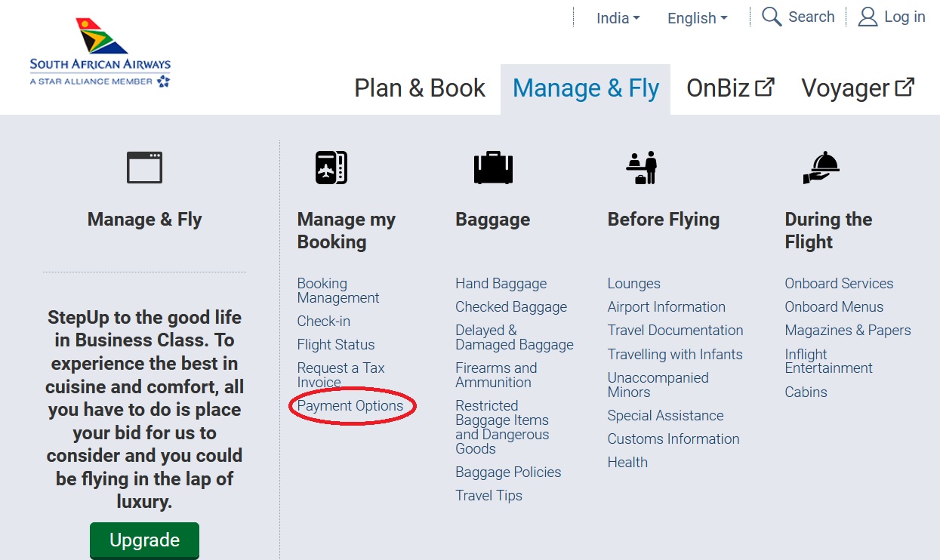Open the Voyager external link
Image resolution: width=940 pixels, height=560 pixels.
pyautogui.click(x=858, y=88)
